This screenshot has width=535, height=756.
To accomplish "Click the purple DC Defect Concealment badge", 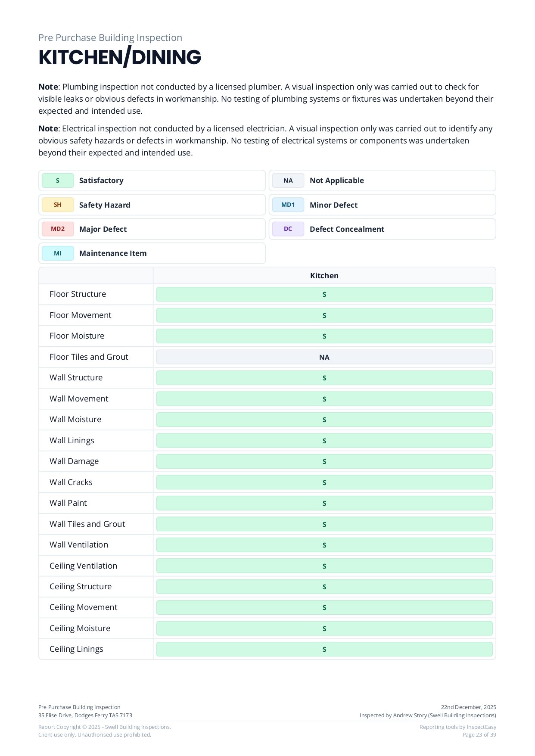I will [x=288, y=229].
